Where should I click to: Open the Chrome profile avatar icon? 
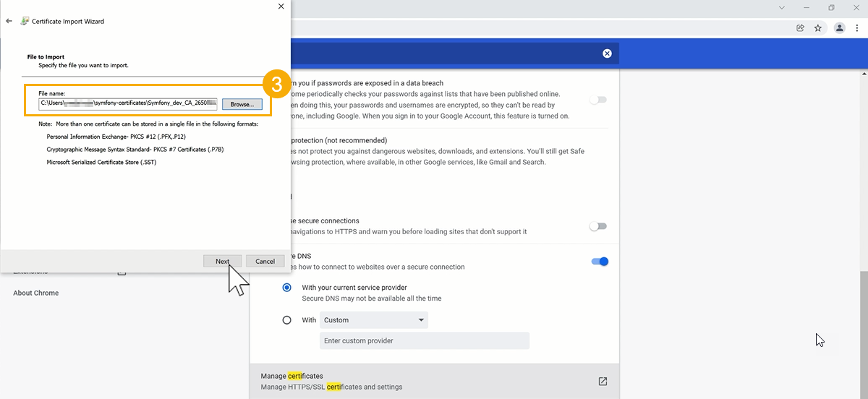(839, 28)
